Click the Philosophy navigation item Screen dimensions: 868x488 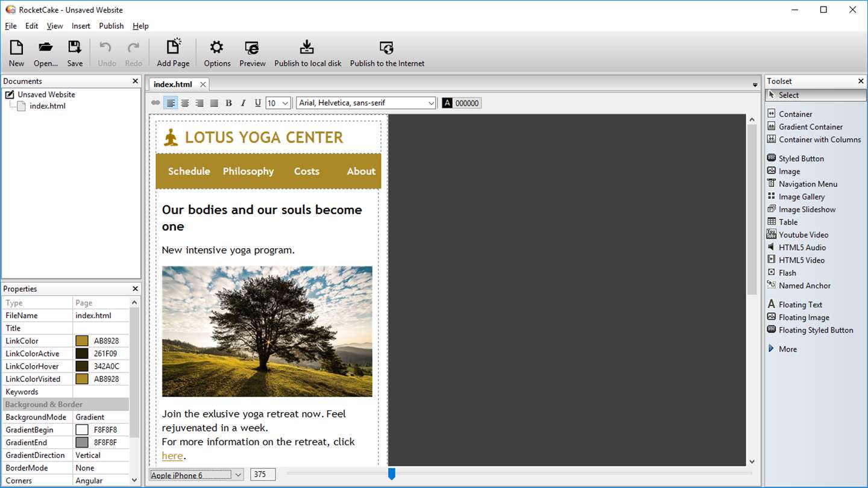(248, 171)
